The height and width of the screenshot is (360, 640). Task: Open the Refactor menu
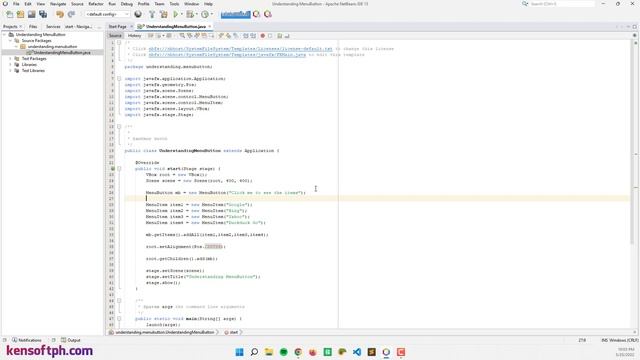click(x=96, y=4)
